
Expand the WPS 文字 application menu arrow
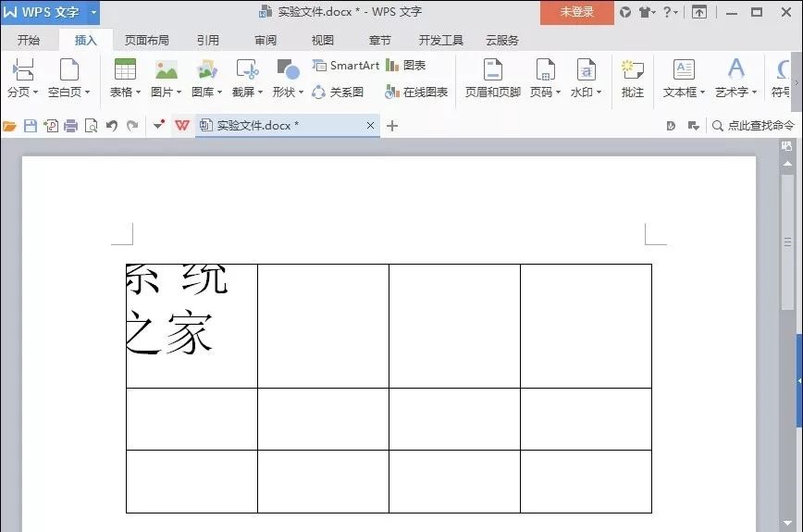click(93, 12)
